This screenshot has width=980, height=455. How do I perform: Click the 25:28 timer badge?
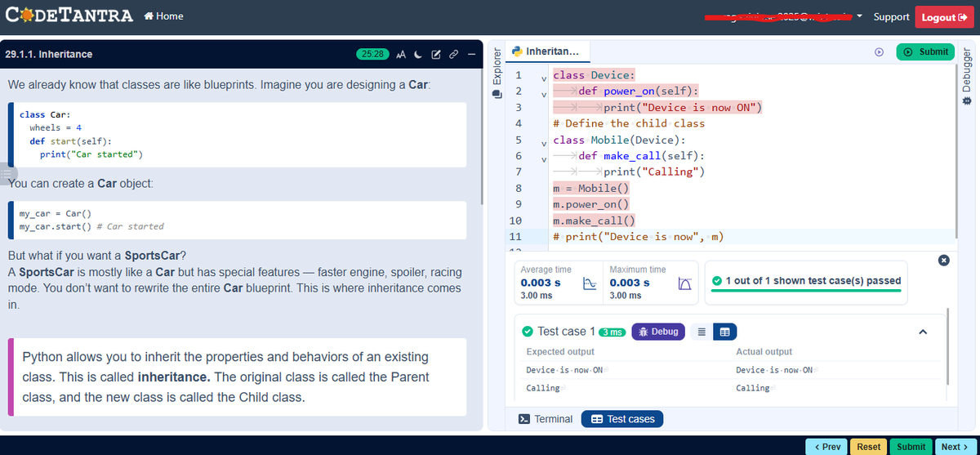372,54
